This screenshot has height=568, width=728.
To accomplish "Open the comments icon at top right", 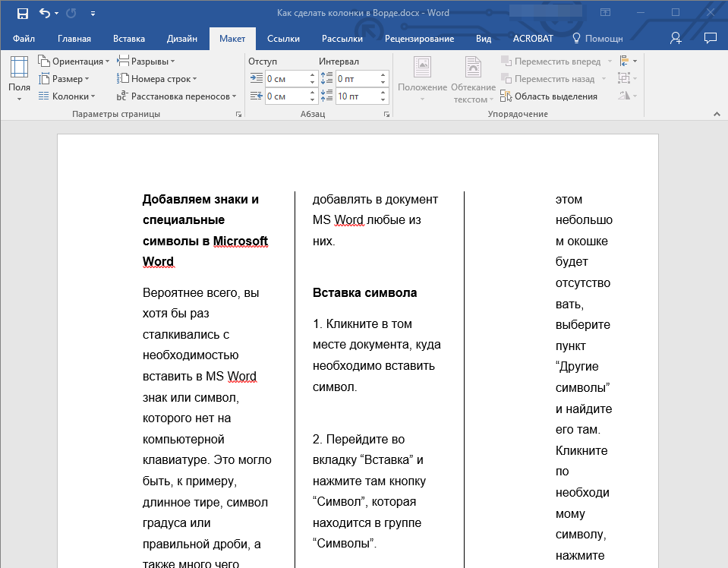I will coord(710,38).
